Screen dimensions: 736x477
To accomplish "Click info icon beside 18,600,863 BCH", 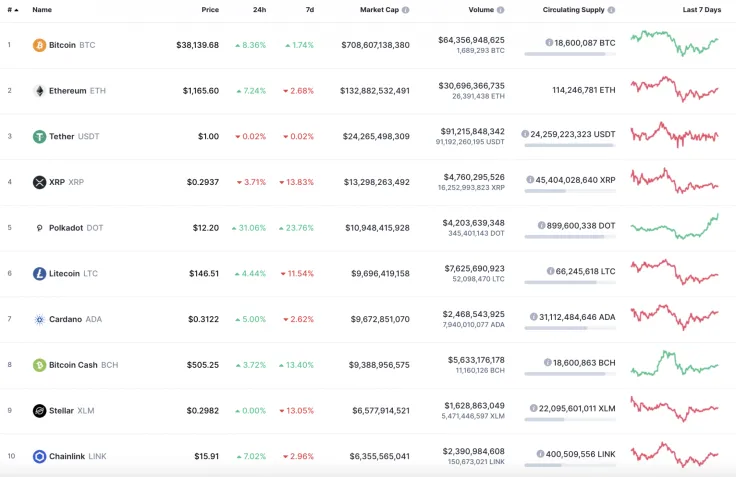I will pos(547,362).
